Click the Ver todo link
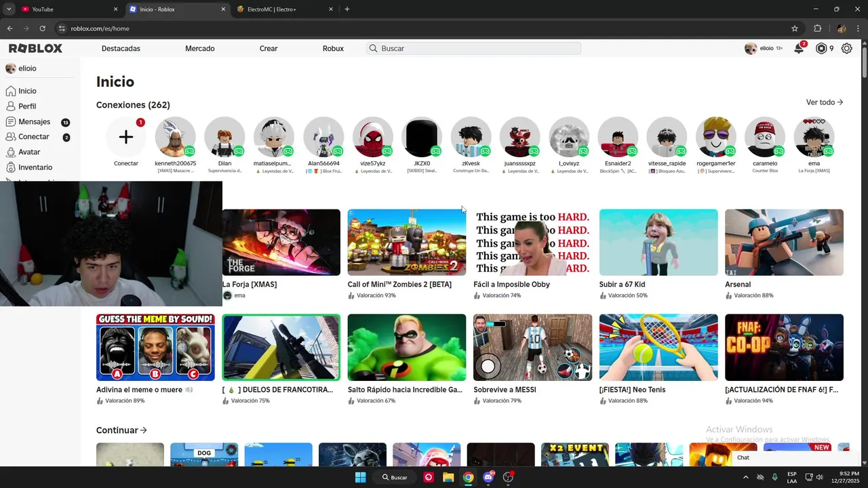The image size is (868, 488). coord(825,102)
